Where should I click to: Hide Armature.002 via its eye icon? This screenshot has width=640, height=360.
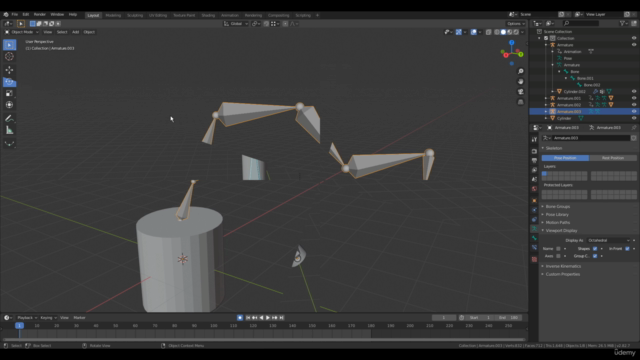click(x=634, y=105)
